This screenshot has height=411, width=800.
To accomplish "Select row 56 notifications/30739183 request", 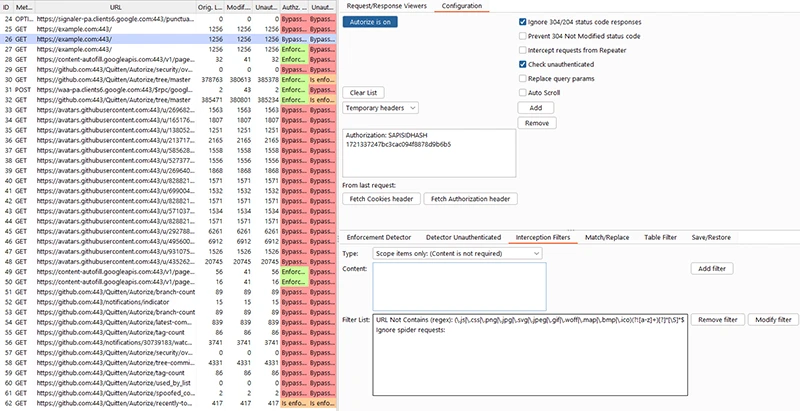I will click(168, 343).
